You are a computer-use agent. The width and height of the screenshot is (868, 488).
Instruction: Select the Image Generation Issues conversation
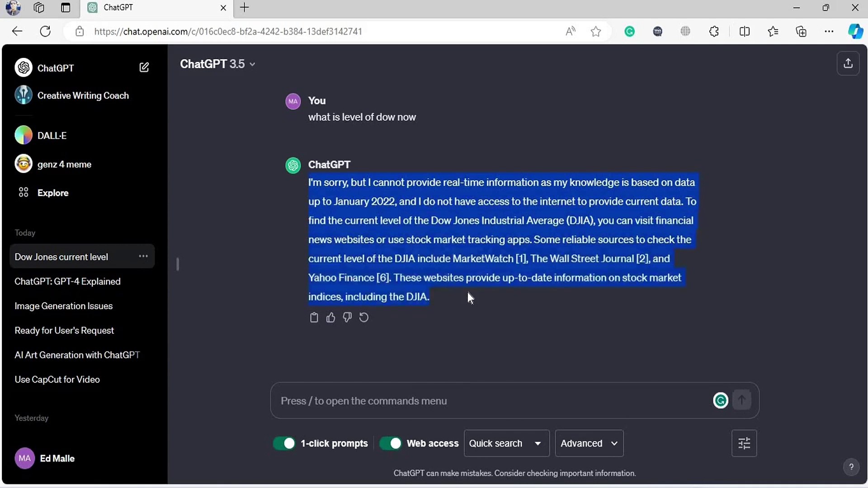tap(63, 306)
